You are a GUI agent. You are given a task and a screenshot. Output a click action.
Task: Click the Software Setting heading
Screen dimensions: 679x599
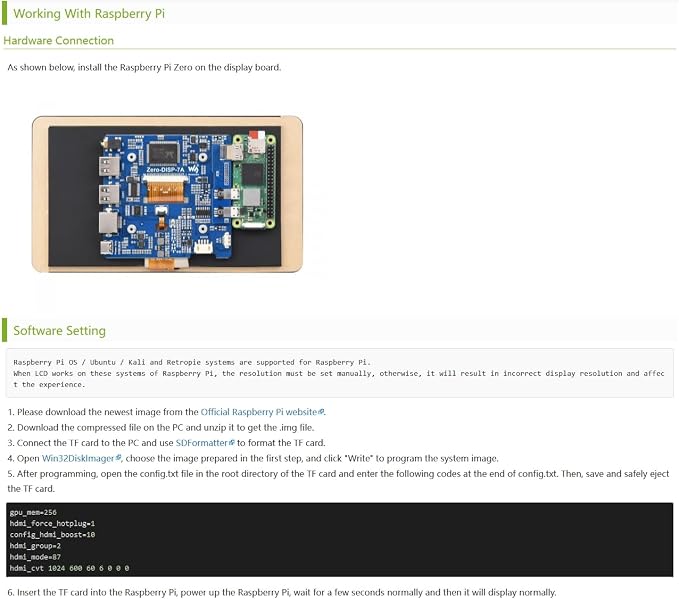pyautogui.click(x=59, y=330)
